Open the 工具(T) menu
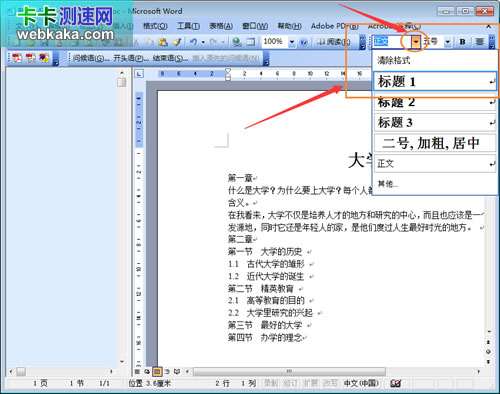Screen dimensions: 500x394 188,26
